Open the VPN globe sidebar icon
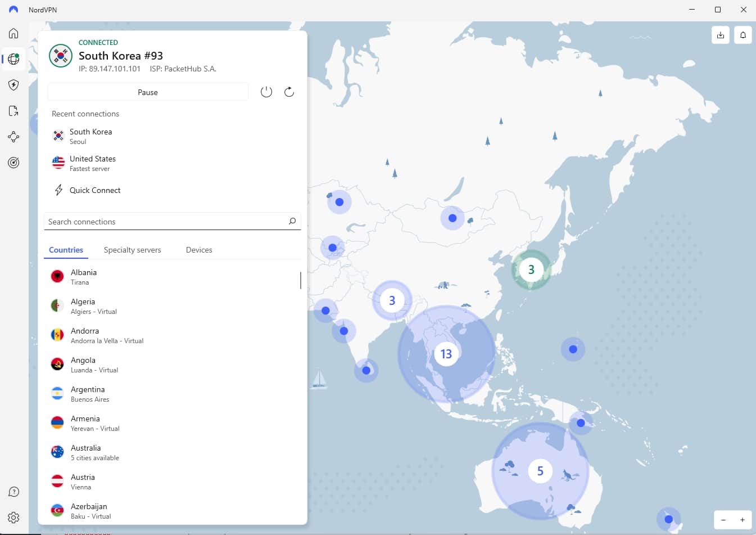The height and width of the screenshot is (535, 756). (13, 59)
